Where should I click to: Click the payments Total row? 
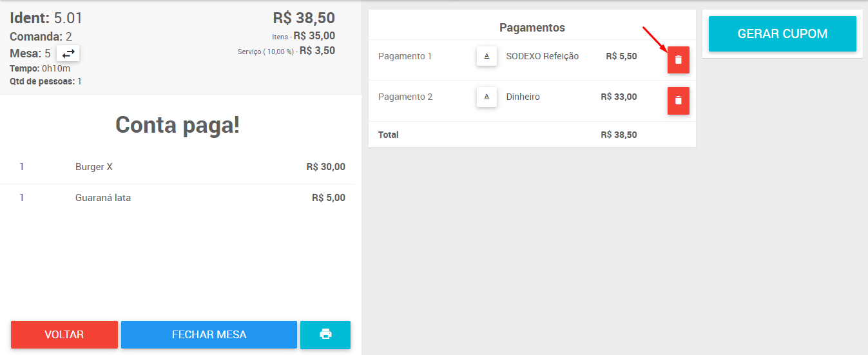pyautogui.click(x=532, y=135)
